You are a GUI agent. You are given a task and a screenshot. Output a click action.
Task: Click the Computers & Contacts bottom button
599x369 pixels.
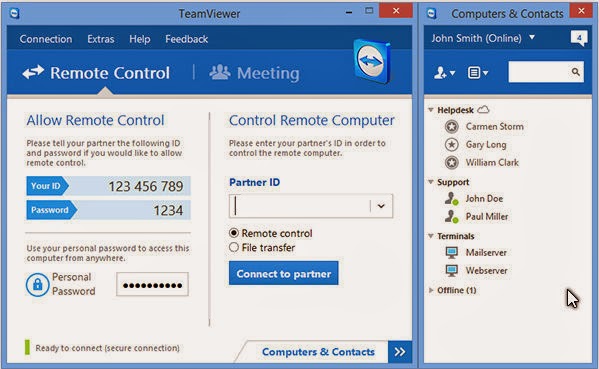pyautogui.click(x=318, y=352)
